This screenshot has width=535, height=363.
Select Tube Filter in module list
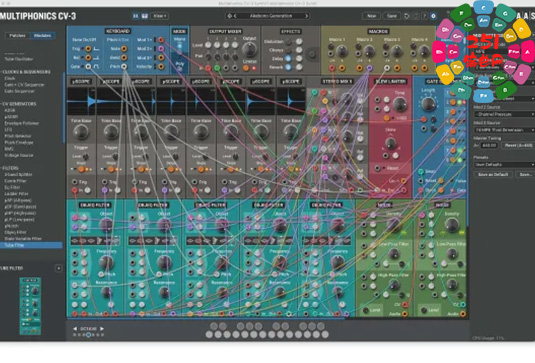(31, 245)
